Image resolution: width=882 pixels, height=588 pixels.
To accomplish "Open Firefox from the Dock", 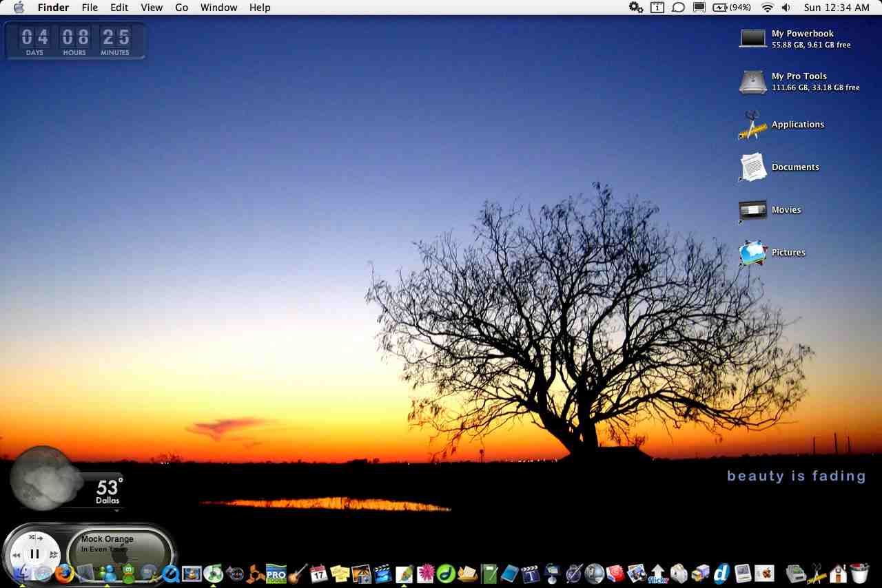I will (64, 573).
